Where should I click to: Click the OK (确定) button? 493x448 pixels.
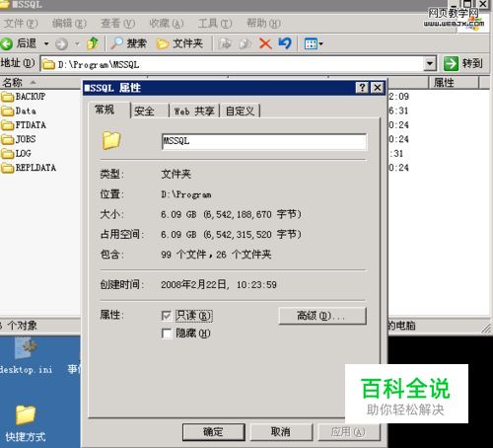click(214, 432)
